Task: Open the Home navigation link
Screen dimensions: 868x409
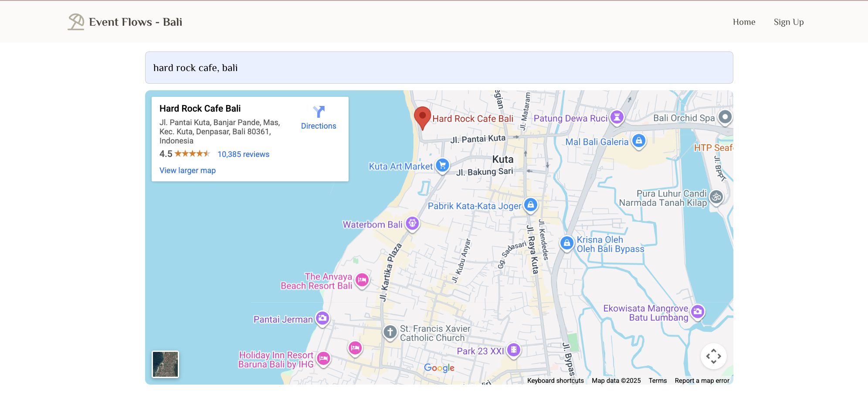Action: click(744, 22)
